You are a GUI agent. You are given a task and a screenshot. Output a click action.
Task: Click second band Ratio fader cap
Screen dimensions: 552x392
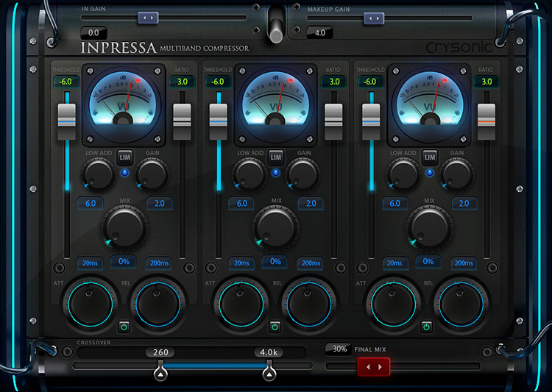[x=333, y=122]
